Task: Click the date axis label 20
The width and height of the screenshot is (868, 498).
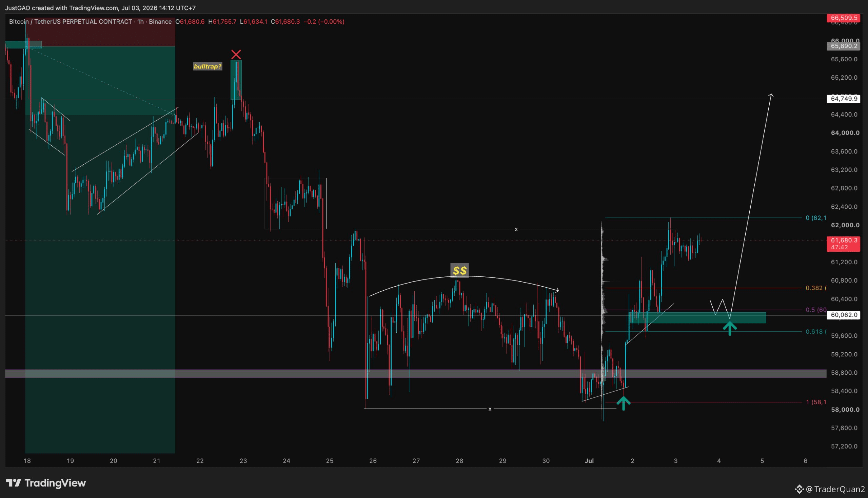Action: coord(113,461)
